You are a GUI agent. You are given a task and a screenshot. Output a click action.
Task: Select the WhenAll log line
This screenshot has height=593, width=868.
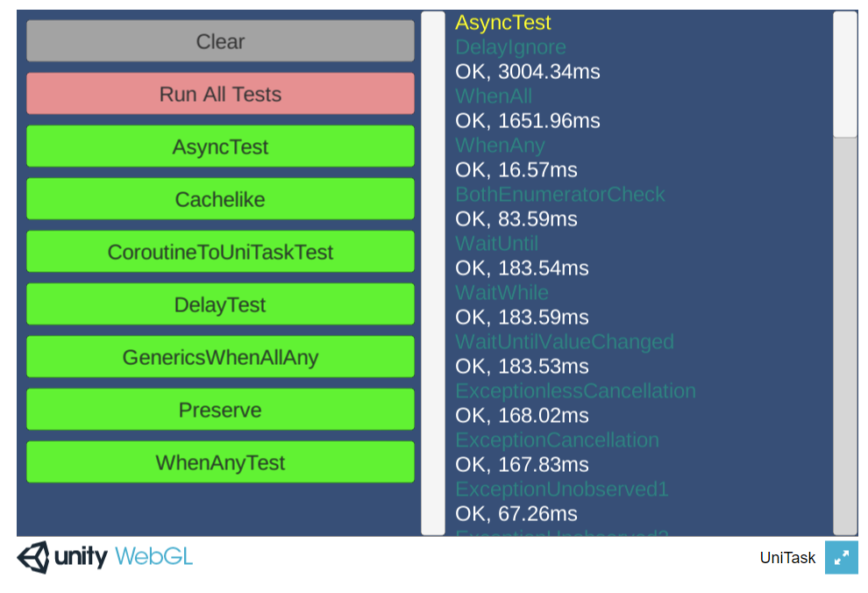pos(494,96)
